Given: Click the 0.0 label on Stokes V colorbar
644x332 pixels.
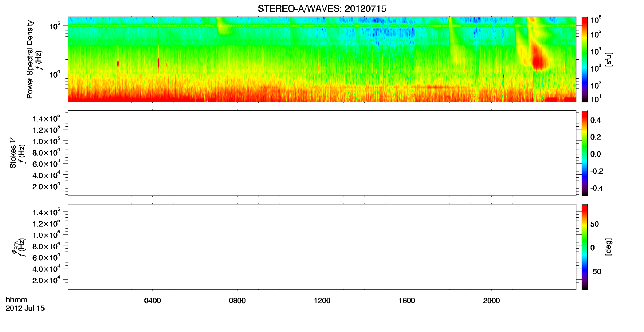Looking at the screenshot, I should point(595,154).
